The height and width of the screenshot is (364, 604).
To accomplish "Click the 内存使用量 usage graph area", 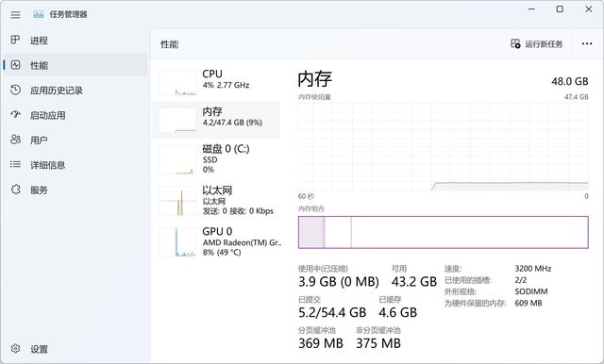I will pos(443,146).
